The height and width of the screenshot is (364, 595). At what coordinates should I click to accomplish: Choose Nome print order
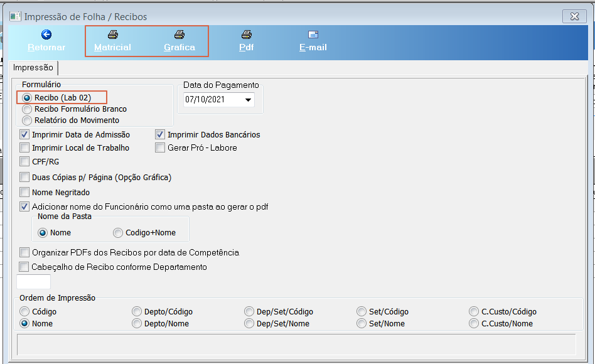tap(24, 324)
